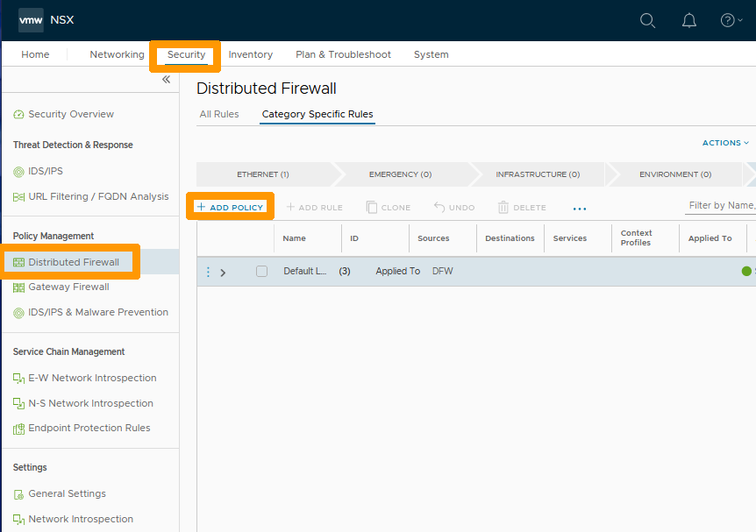
Task: Open the Inventory menu
Action: pos(250,54)
